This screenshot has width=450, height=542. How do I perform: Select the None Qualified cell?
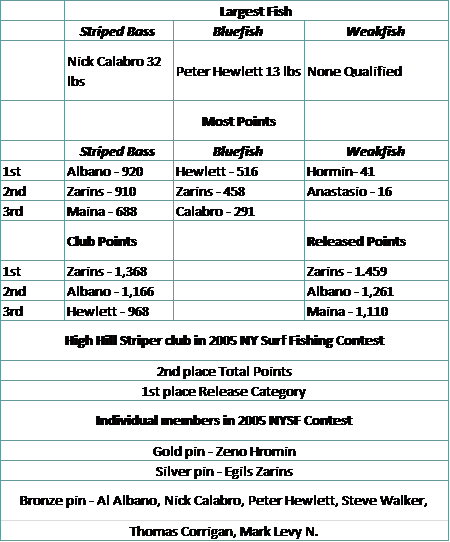376,71
